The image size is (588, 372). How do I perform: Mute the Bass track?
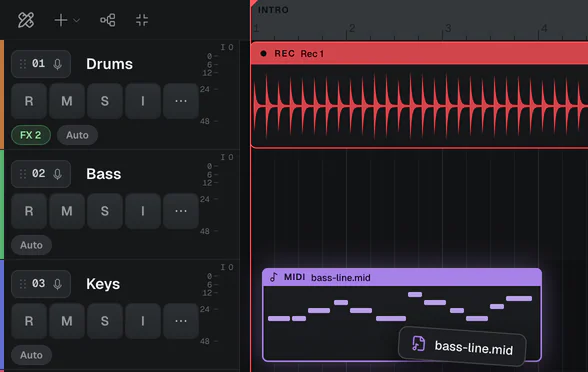67,211
